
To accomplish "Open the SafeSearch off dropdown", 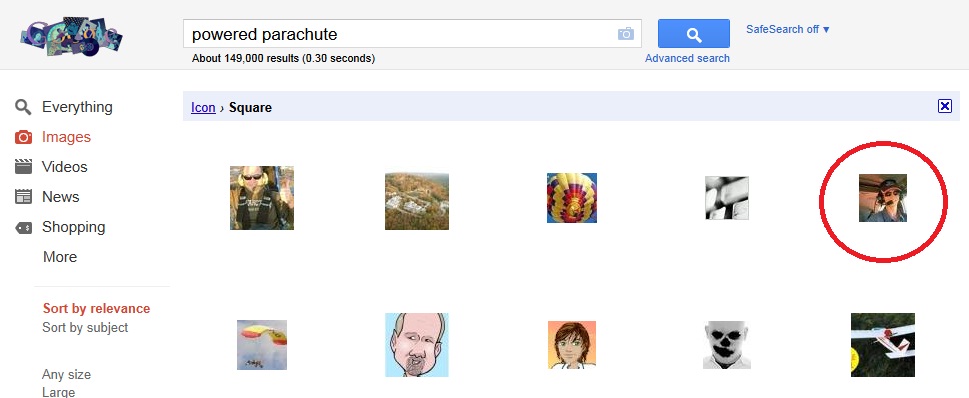I will (x=787, y=29).
